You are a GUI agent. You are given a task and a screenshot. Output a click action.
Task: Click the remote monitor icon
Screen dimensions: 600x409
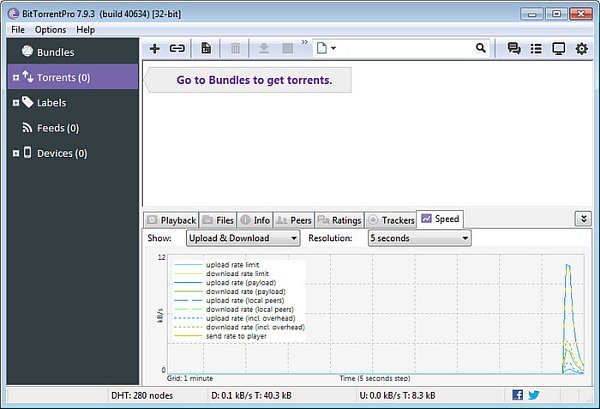(x=558, y=49)
